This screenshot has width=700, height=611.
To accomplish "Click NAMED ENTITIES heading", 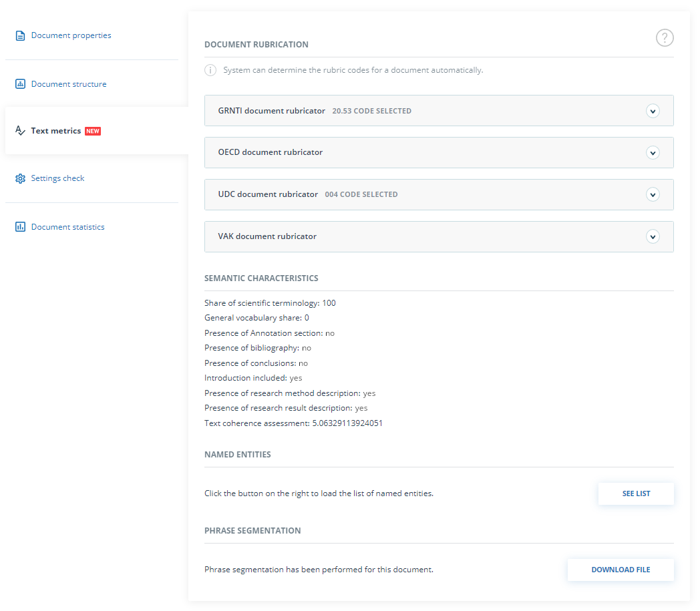I will pyautogui.click(x=238, y=455).
